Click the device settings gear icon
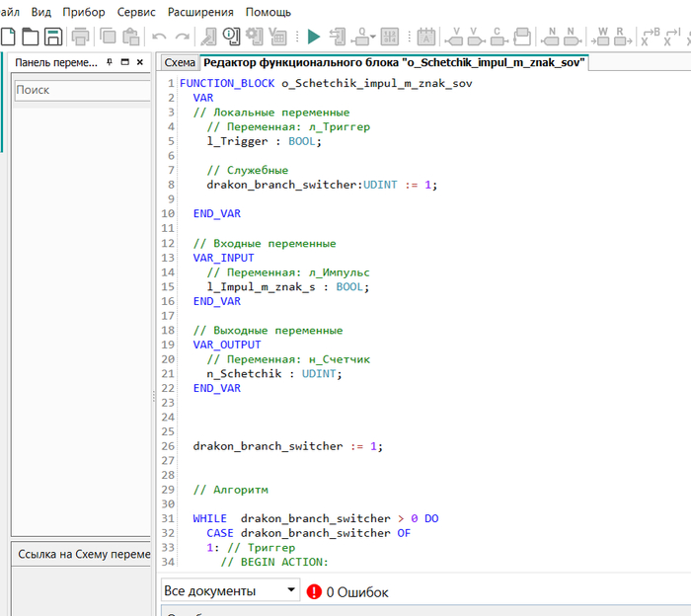Screen dimensions: 691x616 255,38
